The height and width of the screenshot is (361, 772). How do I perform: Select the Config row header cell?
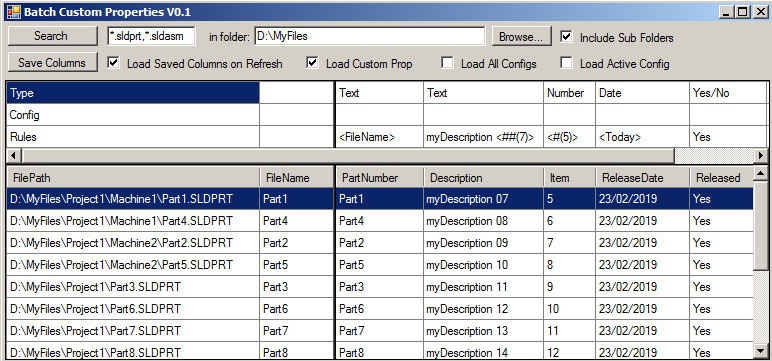coord(133,115)
